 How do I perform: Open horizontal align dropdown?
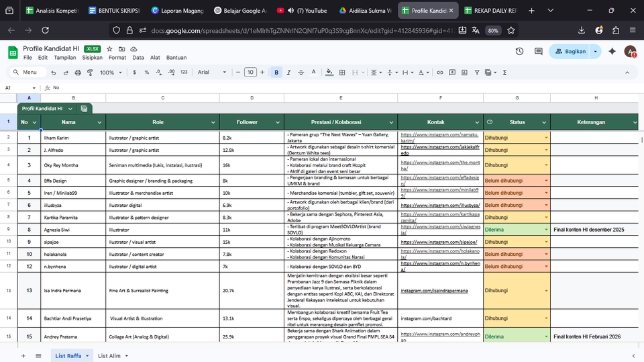tap(376, 73)
